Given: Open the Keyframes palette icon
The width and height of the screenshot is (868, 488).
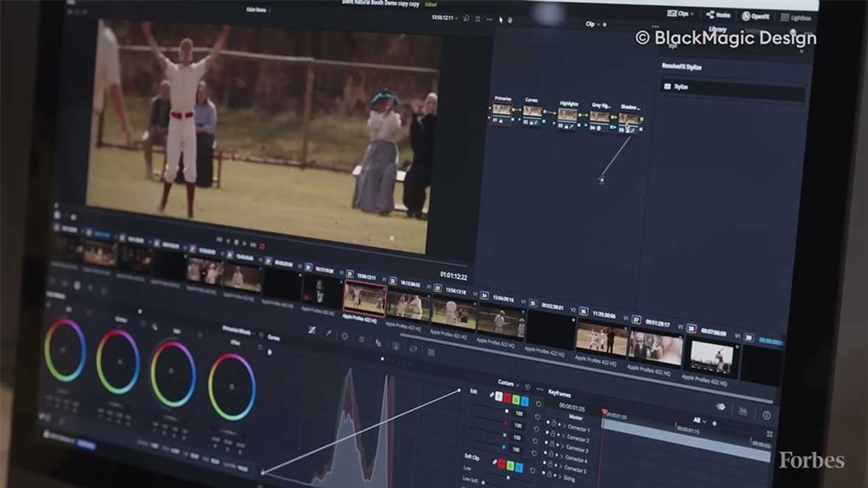Looking at the screenshot, I should 720,406.
